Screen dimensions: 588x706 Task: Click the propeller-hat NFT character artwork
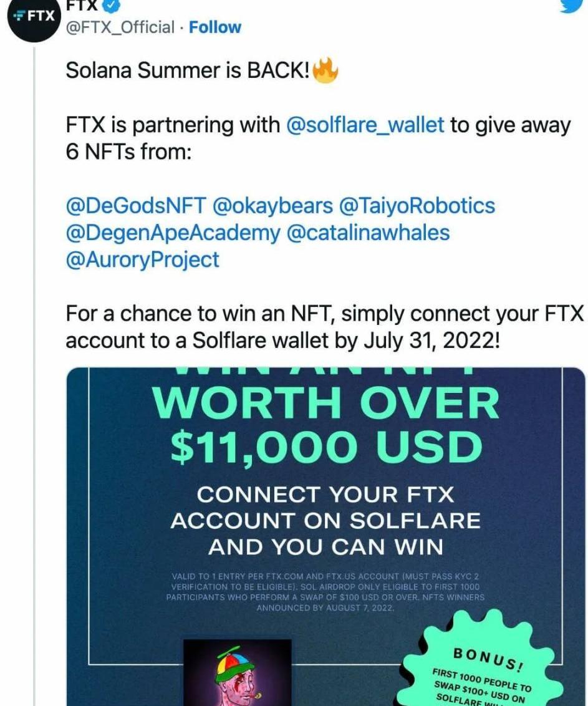pos(238,672)
